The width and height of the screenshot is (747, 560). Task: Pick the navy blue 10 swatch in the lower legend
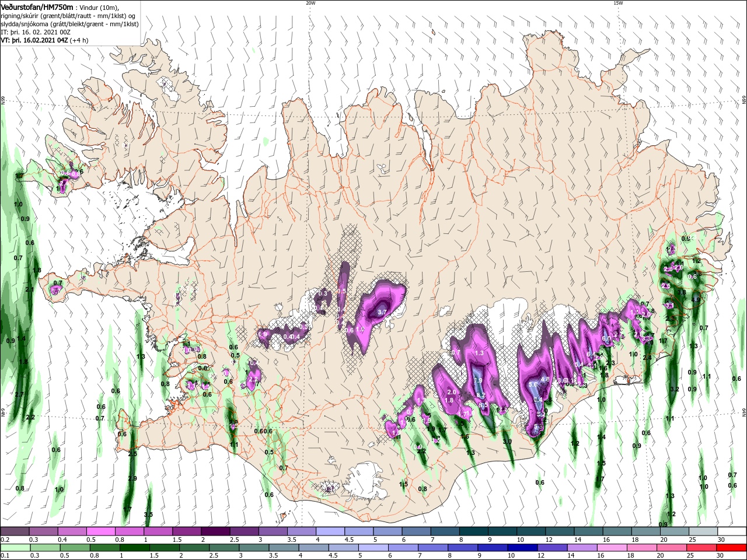522,548
